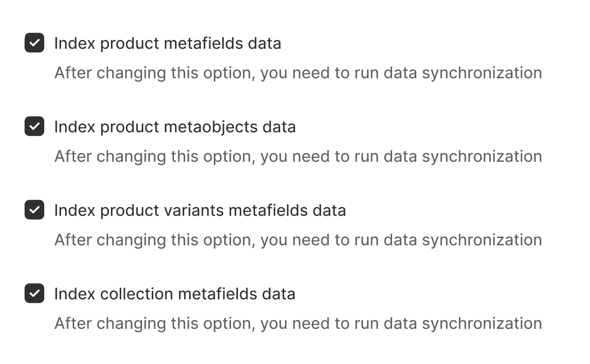The width and height of the screenshot is (590, 364).
Task: Click the 'Index product metaobjects data' label
Action: 175,127
